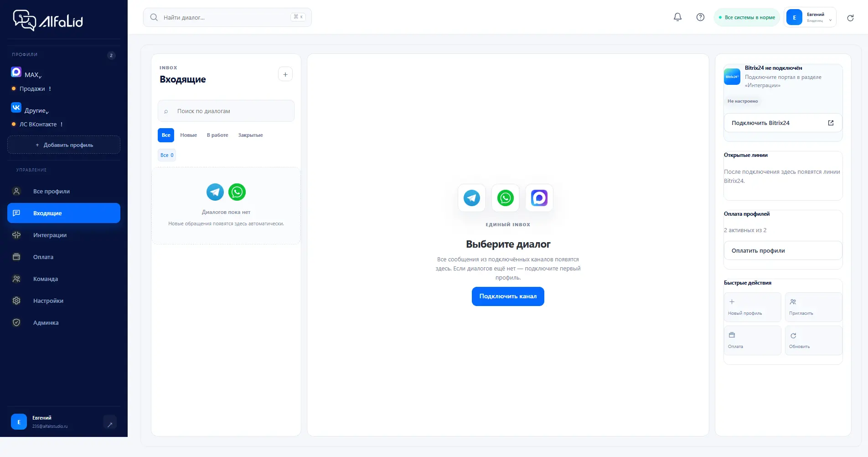Click the MAX messenger profile icon
This screenshot has height=457, width=868.
coord(16,72)
